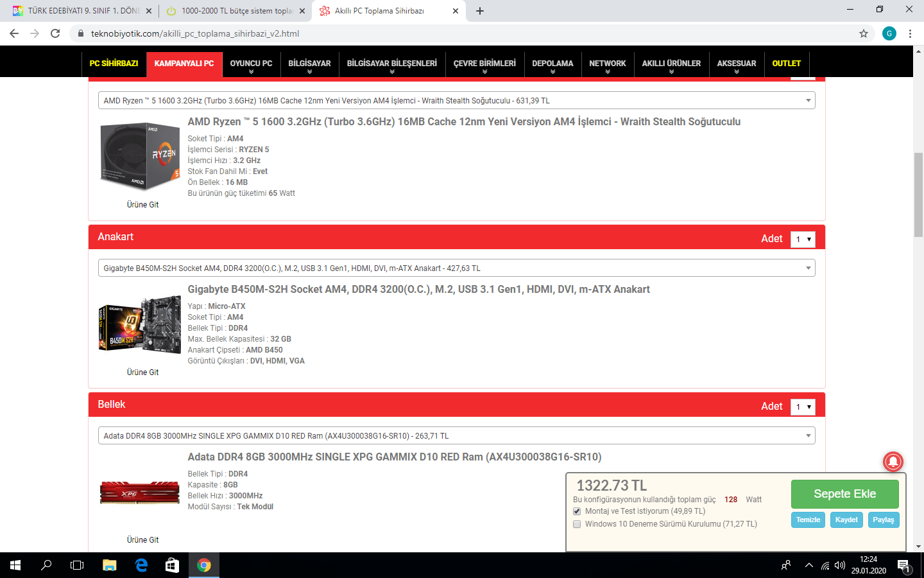This screenshot has width=924, height=578.
Task: Open the Windows Action Center notifications
Action: coord(904,566)
